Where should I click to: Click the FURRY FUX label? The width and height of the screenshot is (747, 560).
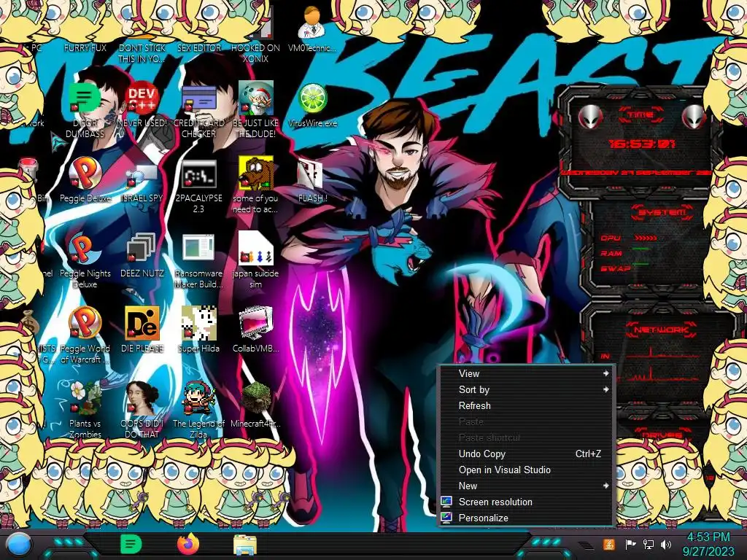[x=85, y=47]
